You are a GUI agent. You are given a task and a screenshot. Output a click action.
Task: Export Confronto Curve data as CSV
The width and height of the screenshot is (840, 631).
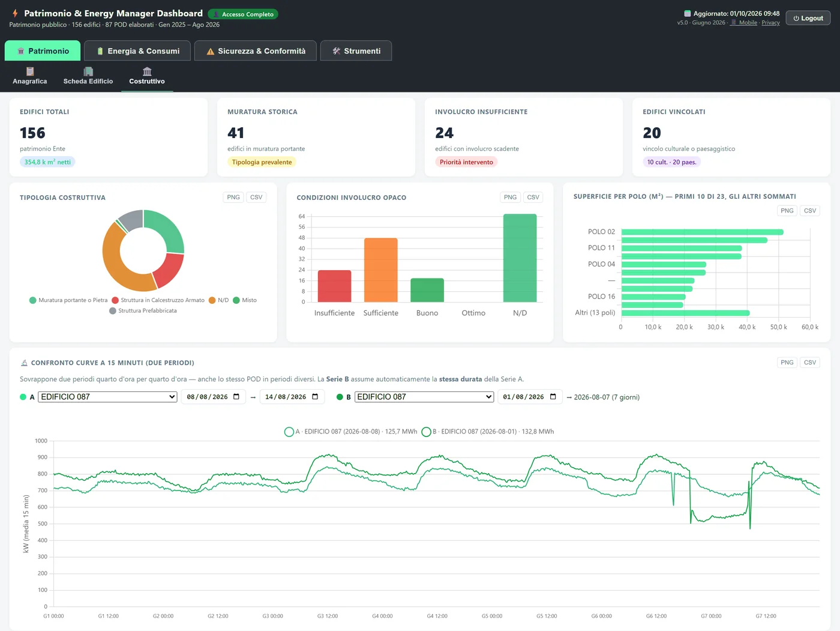pyautogui.click(x=810, y=363)
